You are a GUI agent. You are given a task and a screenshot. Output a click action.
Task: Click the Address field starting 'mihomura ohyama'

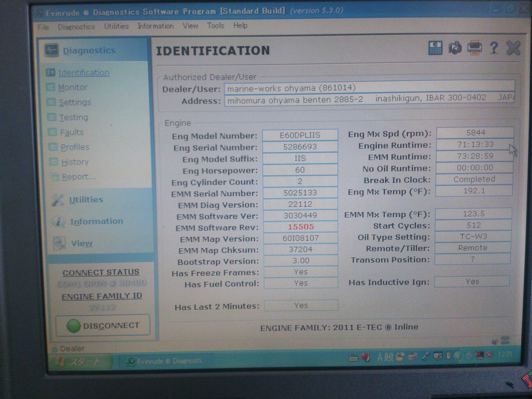[369, 99]
